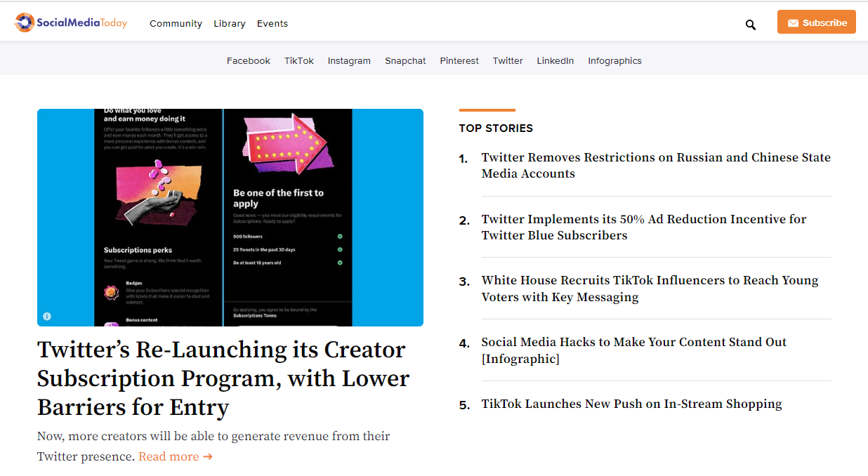Screen dimensions: 868x476
Task: Click the orange Subscribe button
Action: 817,22
